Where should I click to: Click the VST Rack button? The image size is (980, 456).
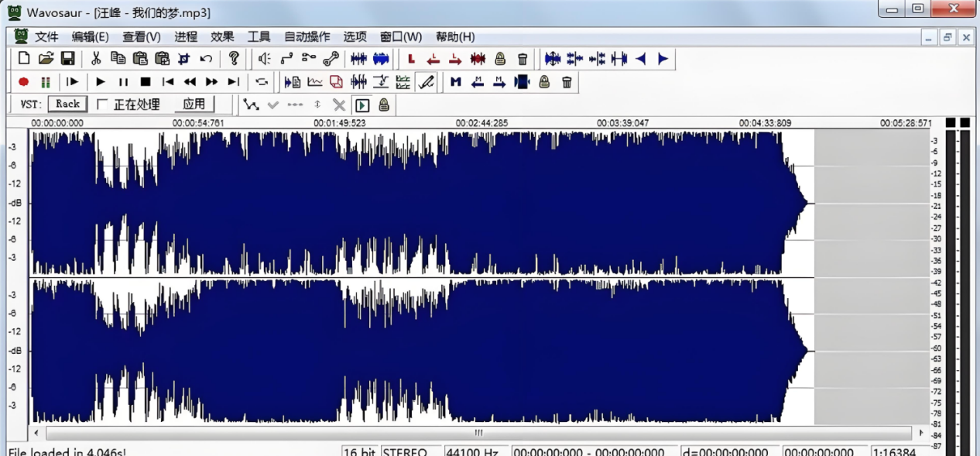point(67,104)
